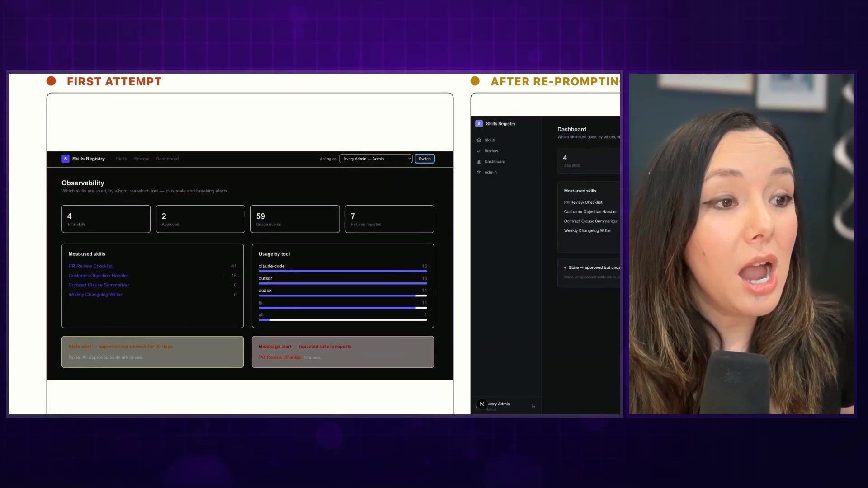Viewport: 868px width, 488px height.
Task: Click the Switch button
Action: pos(425,159)
